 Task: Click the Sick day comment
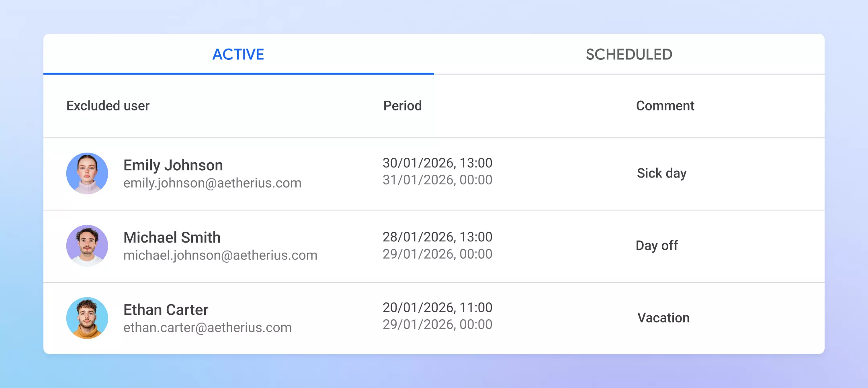(661, 173)
